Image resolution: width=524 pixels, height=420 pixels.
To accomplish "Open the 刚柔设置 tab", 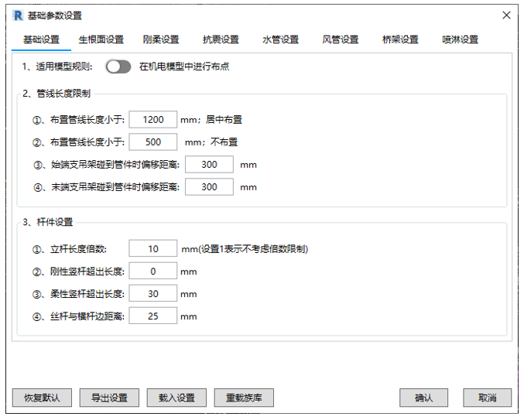I will point(161,39).
